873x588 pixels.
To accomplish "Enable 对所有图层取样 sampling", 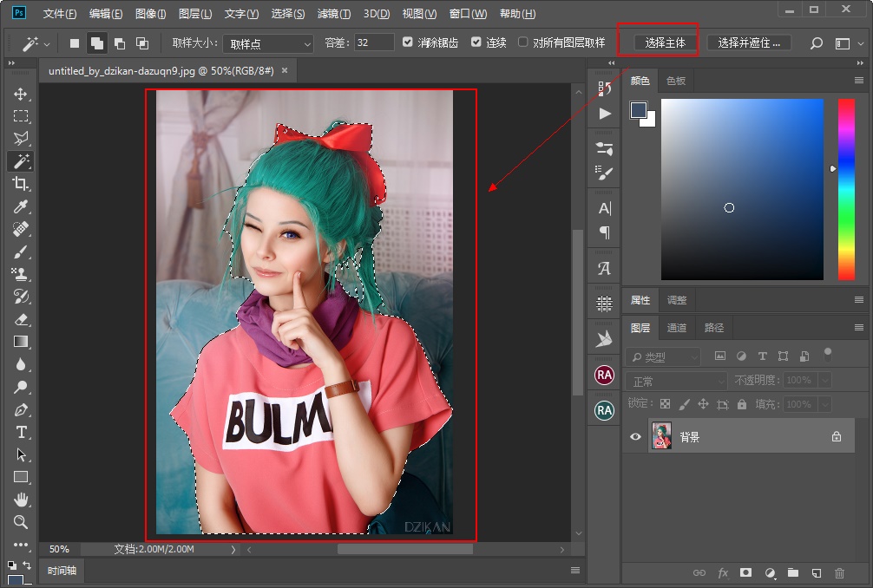I will coord(523,42).
